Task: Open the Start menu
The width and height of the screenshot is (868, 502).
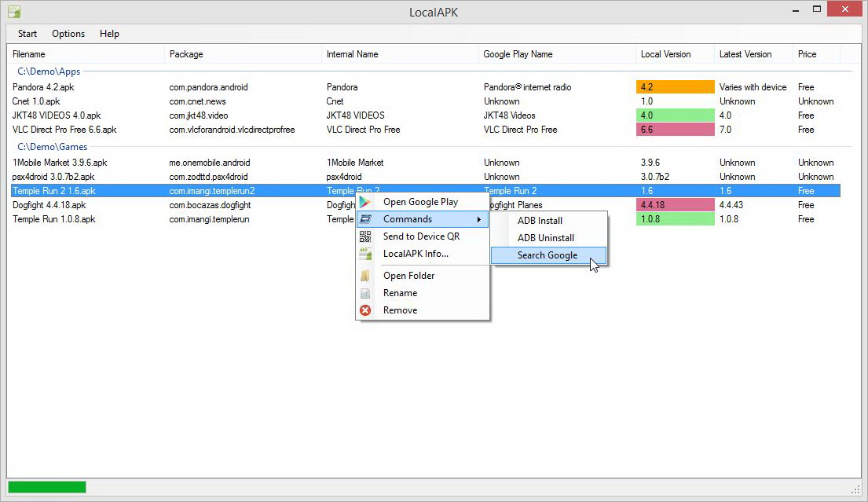Action: tap(27, 34)
